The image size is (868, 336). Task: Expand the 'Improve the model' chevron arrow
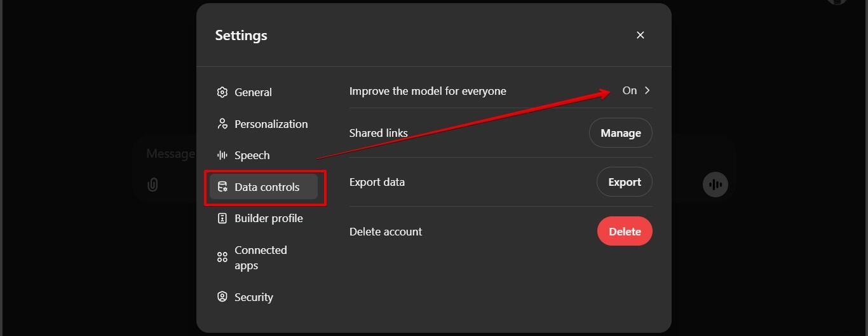(x=648, y=90)
